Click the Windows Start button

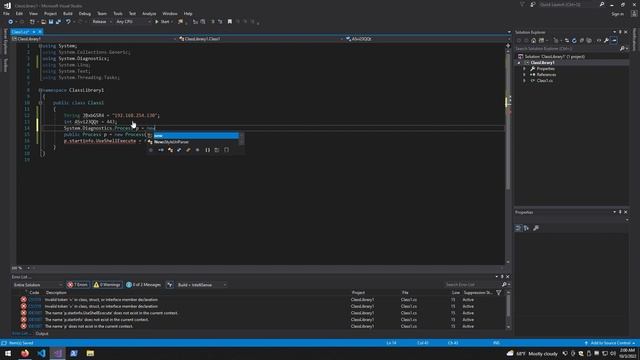[8, 353]
